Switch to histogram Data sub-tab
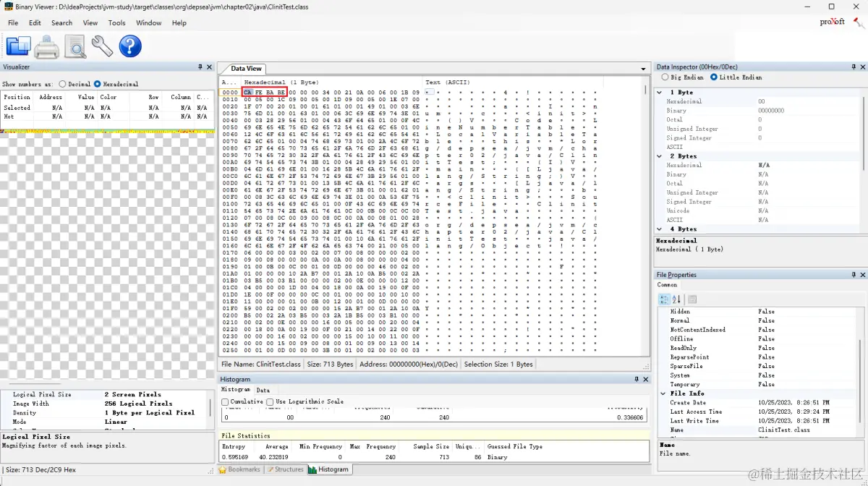Screen dimensions: 868x486 pos(263,390)
